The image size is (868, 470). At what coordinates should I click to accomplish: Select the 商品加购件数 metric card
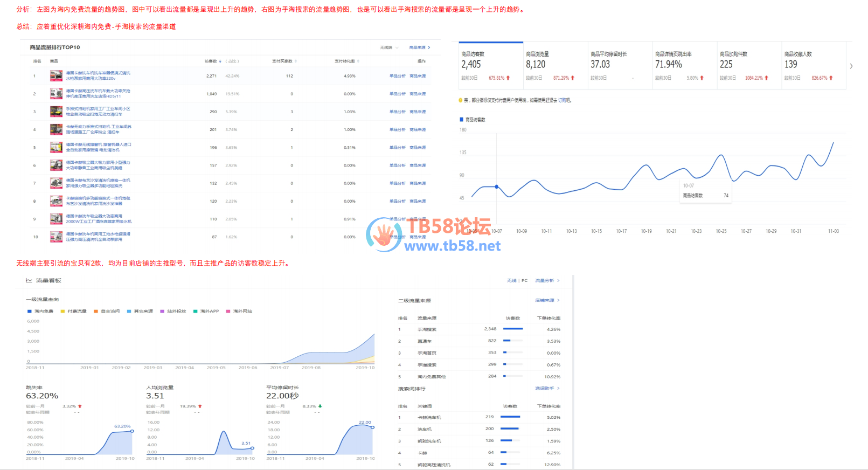click(x=749, y=66)
